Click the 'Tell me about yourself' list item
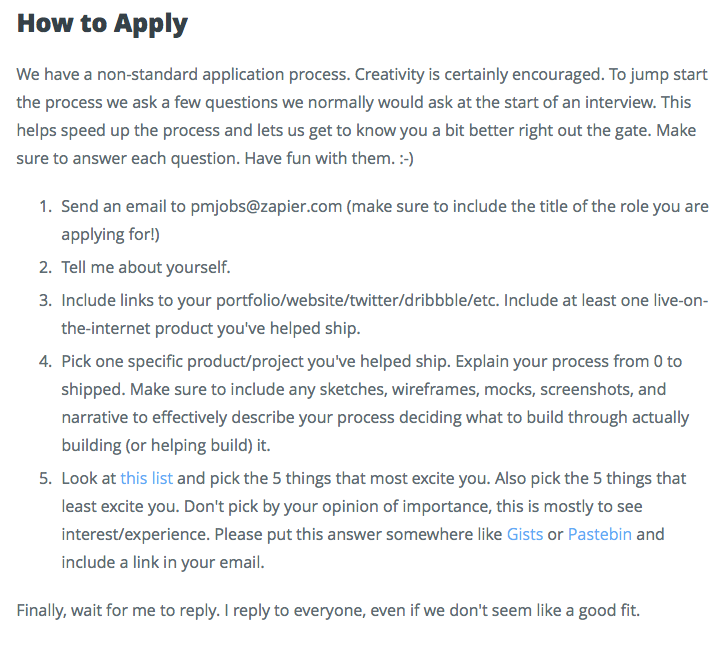 coord(146,267)
